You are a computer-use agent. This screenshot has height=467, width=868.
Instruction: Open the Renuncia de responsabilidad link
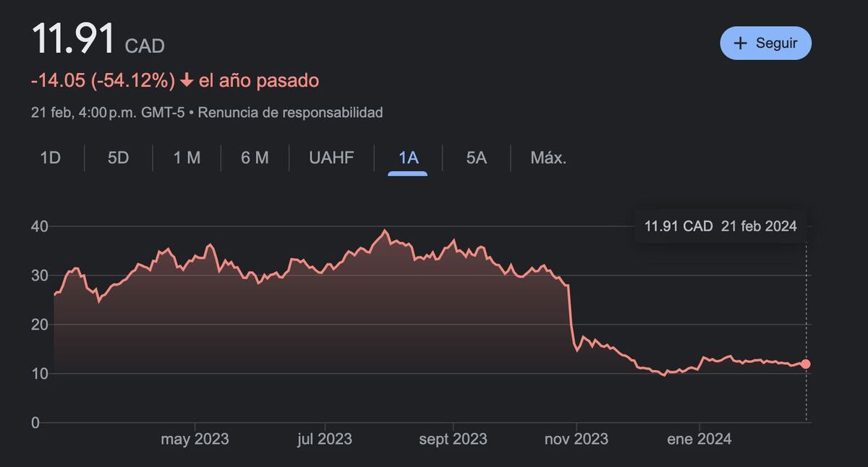pos(290,113)
